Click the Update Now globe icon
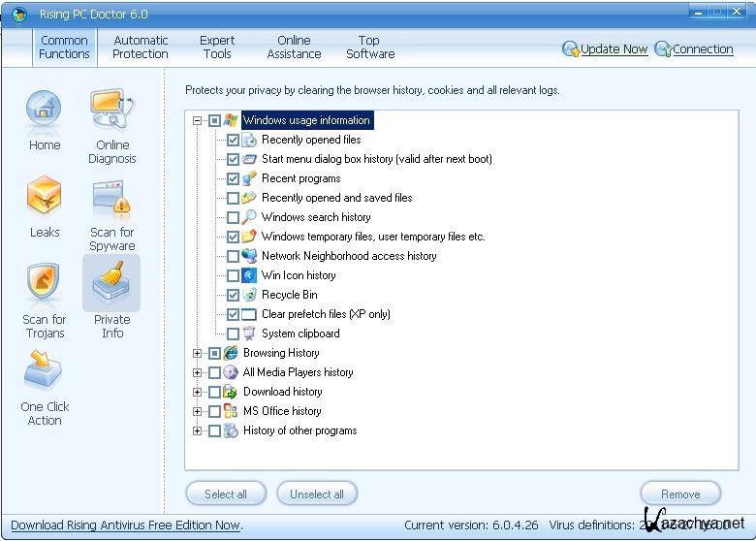The image size is (756, 541). click(x=570, y=49)
